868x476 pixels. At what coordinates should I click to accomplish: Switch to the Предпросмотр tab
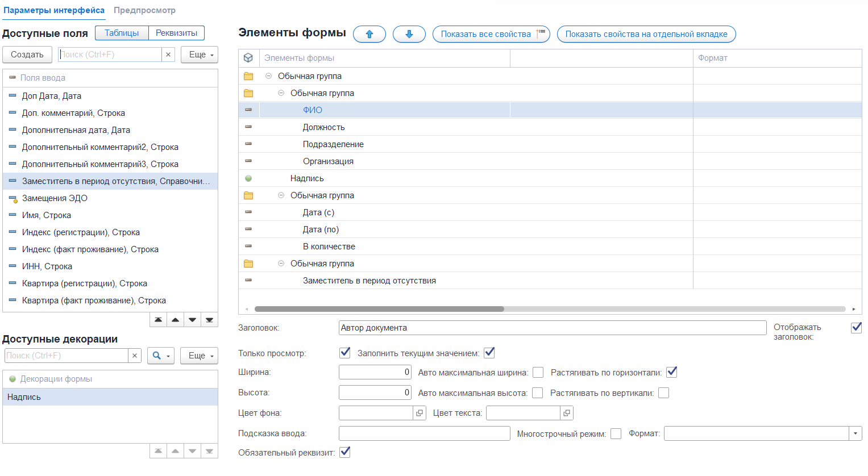tap(144, 10)
